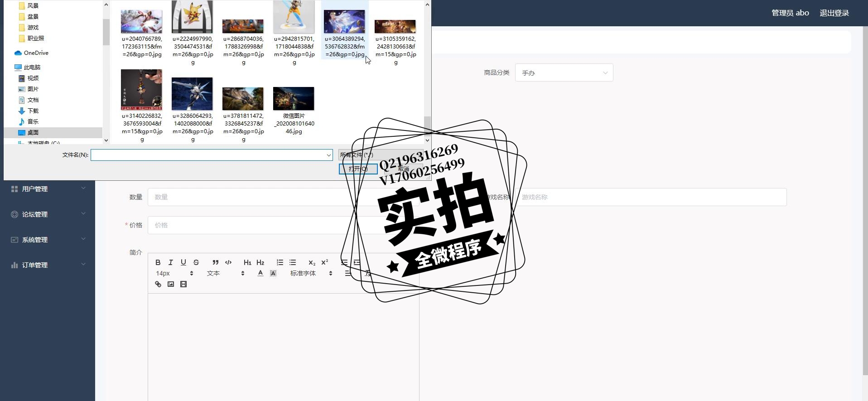Open the 所有文件 file type filter

pyautogui.click(x=381, y=155)
